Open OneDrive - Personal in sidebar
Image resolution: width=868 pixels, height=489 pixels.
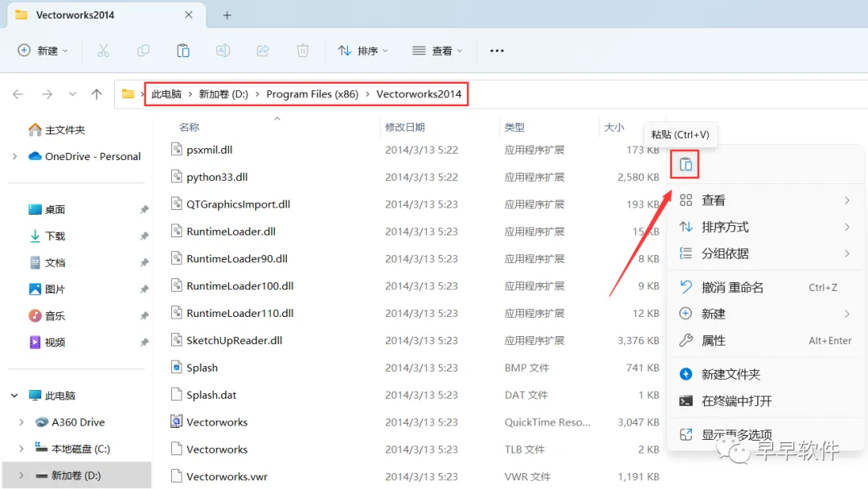[x=84, y=156]
